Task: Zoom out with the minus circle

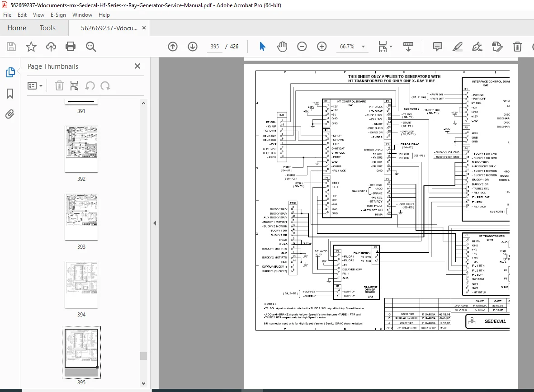Action: click(x=302, y=47)
